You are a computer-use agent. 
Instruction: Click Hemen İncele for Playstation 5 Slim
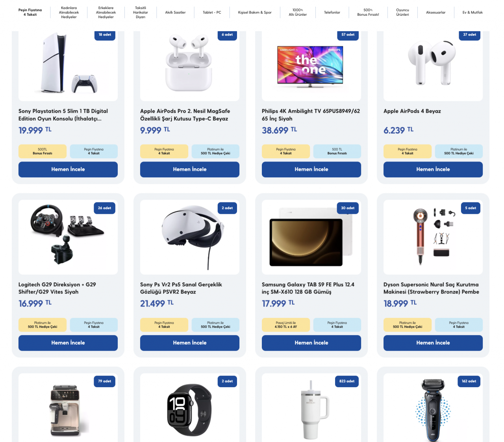click(x=68, y=169)
